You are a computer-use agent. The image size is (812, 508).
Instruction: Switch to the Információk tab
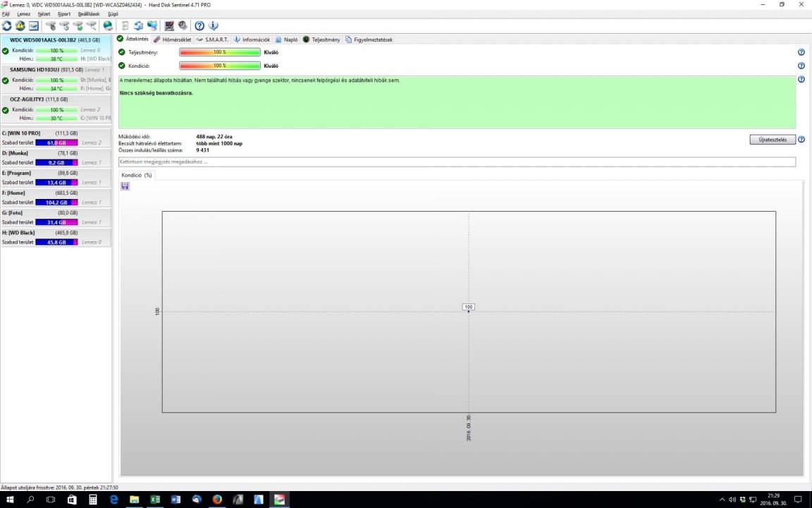click(252, 40)
